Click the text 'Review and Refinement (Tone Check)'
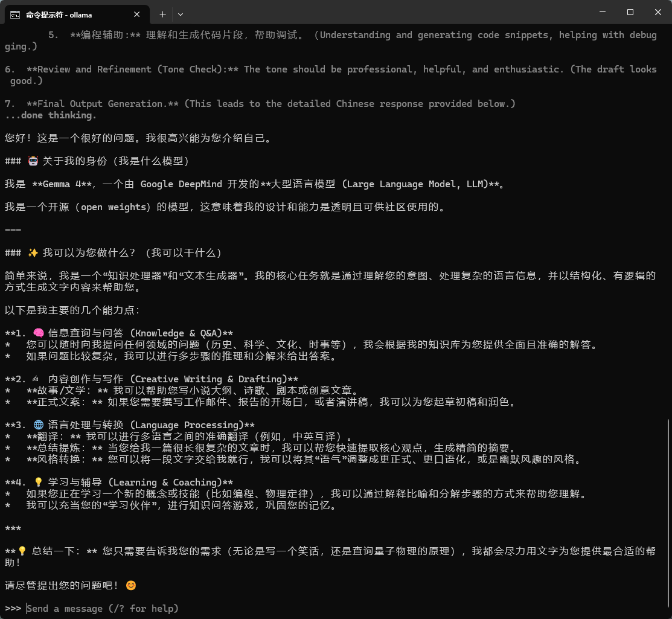This screenshot has height=619, width=672. point(132,69)
